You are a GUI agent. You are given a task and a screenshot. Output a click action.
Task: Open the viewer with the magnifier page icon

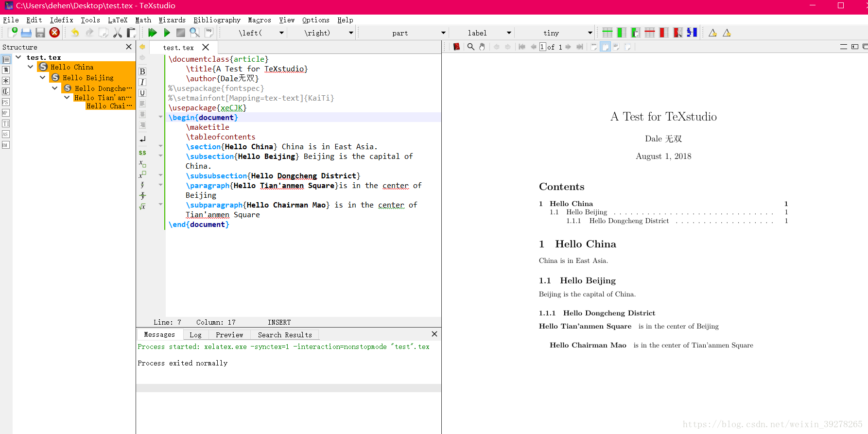pos(194,33)
